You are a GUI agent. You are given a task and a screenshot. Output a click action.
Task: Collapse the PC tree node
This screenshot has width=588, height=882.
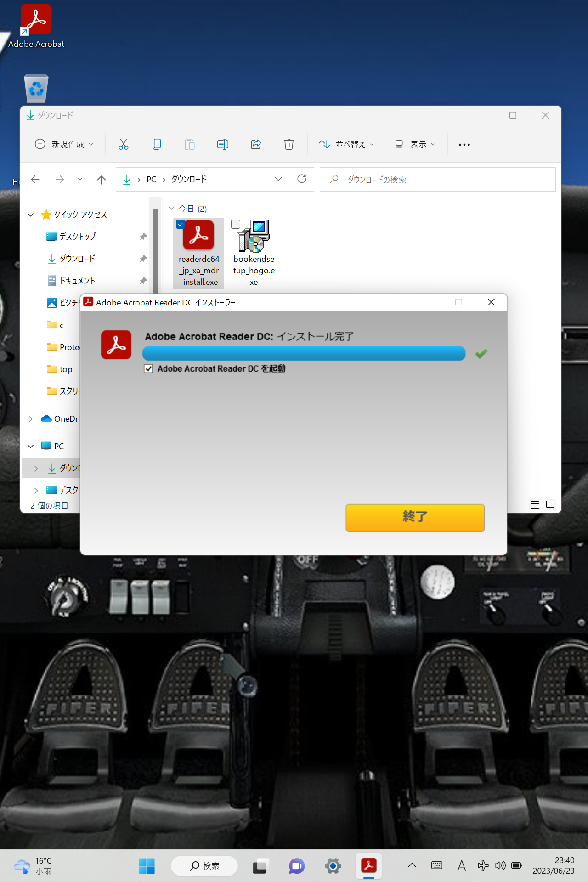point(31,446)
